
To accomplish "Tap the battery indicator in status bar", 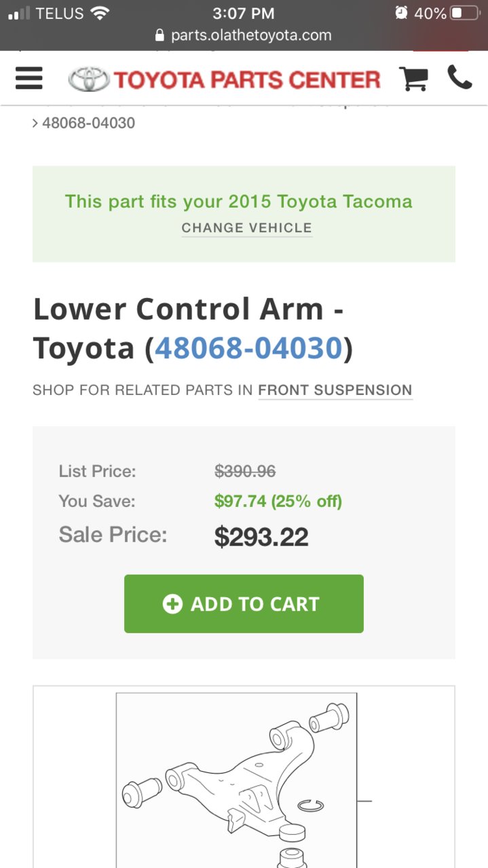I will pos(466,13).
